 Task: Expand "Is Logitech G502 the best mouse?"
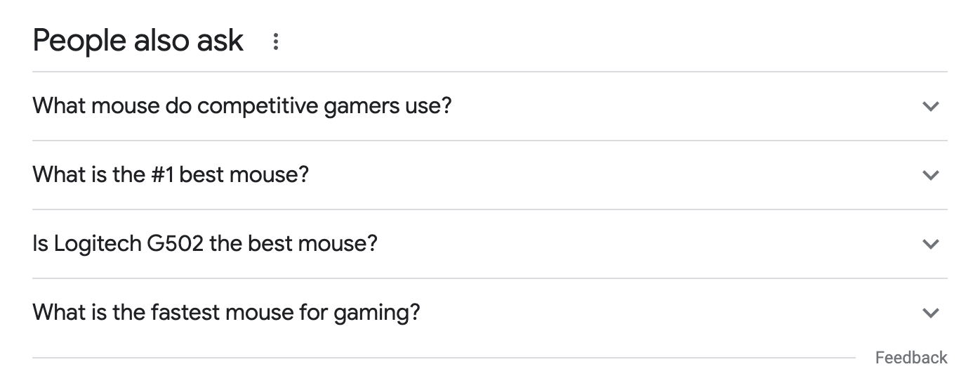coord(490,244)
